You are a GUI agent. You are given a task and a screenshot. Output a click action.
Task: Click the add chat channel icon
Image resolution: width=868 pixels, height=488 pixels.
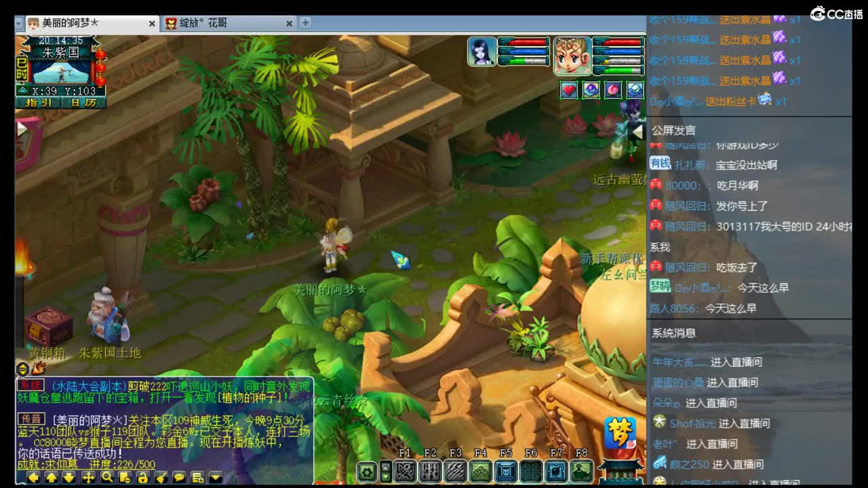(197, 477)
